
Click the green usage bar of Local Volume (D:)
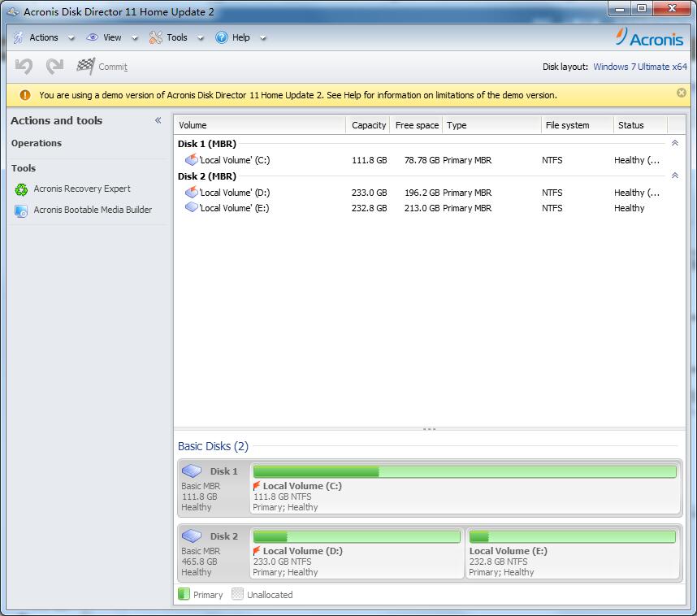click(x=357, y=536)
